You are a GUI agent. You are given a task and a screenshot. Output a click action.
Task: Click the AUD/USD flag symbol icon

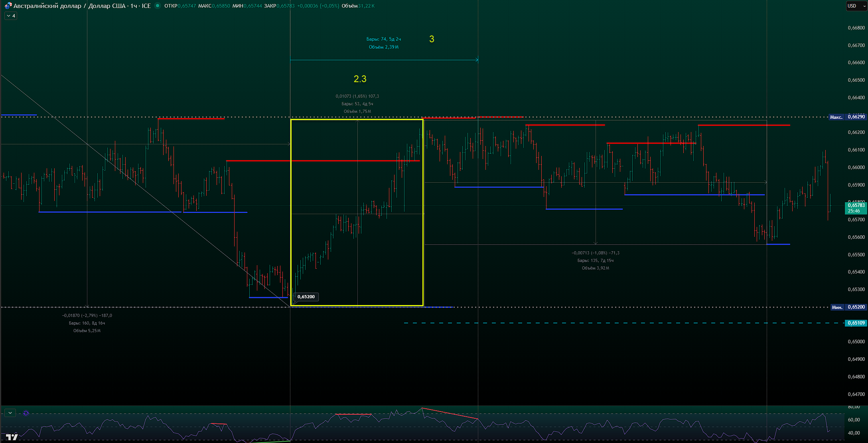pos(8,6)
